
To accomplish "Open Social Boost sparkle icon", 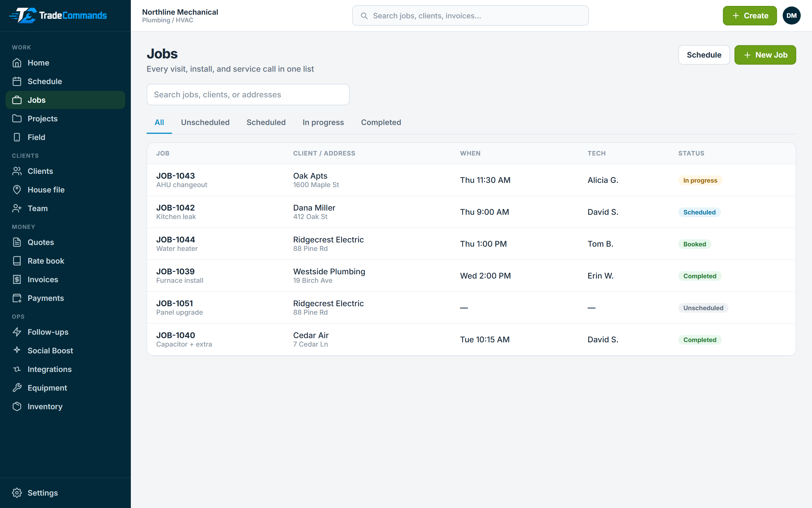I will tap(17, 350).
